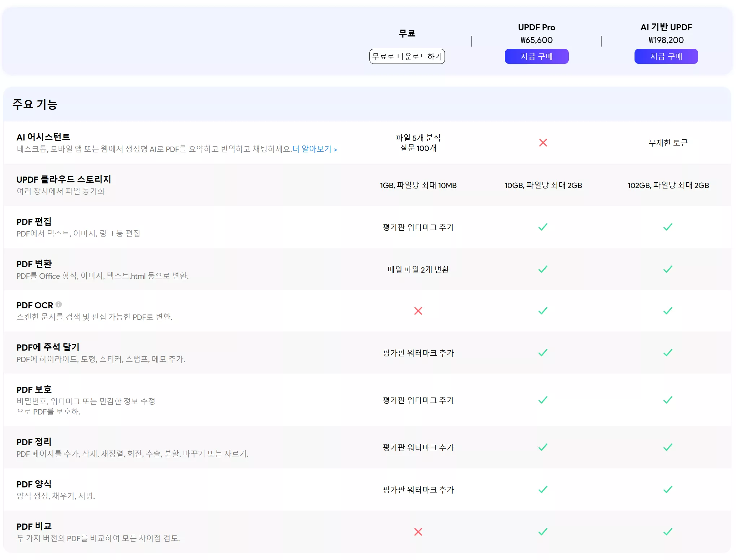
Task: Click 지금 구매 under UPDF Pro
Action: [536, 56]
